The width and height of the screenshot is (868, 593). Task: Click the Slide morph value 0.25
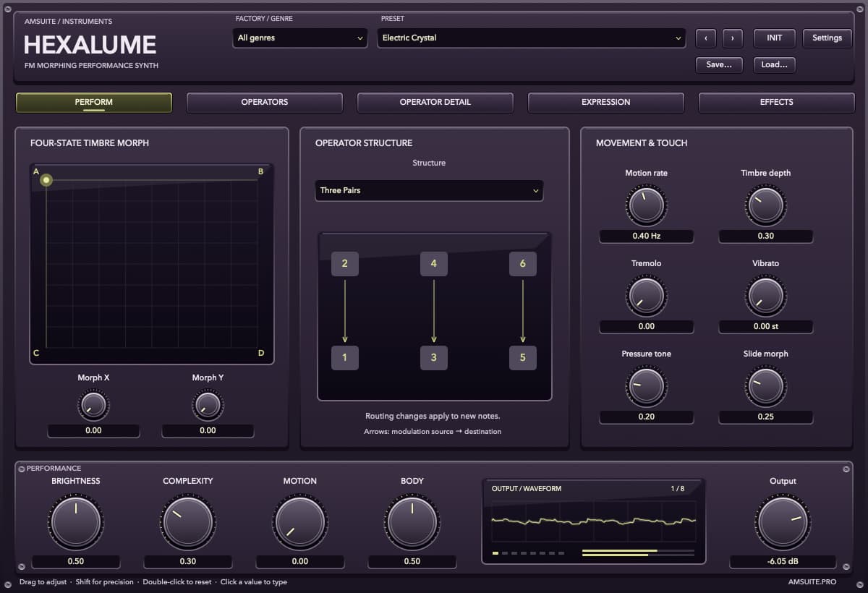[x=766, y=417]
